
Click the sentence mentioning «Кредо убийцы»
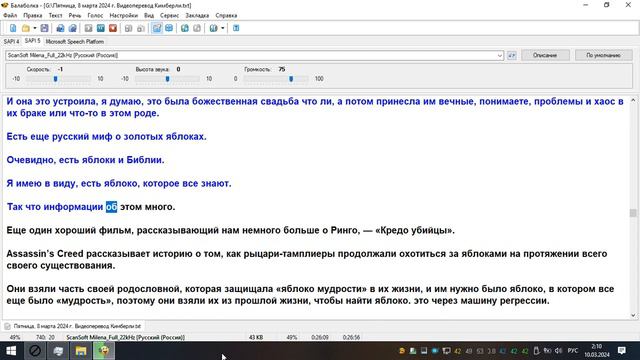(x=230, y=231)
